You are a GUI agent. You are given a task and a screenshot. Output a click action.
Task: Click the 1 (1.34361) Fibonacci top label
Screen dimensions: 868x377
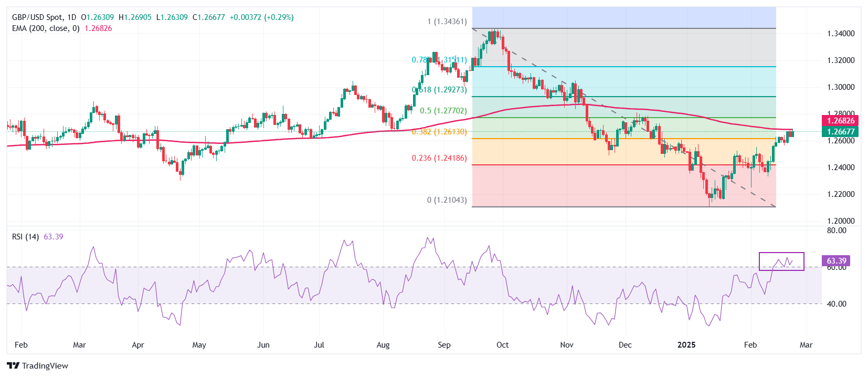pos(447,22)
